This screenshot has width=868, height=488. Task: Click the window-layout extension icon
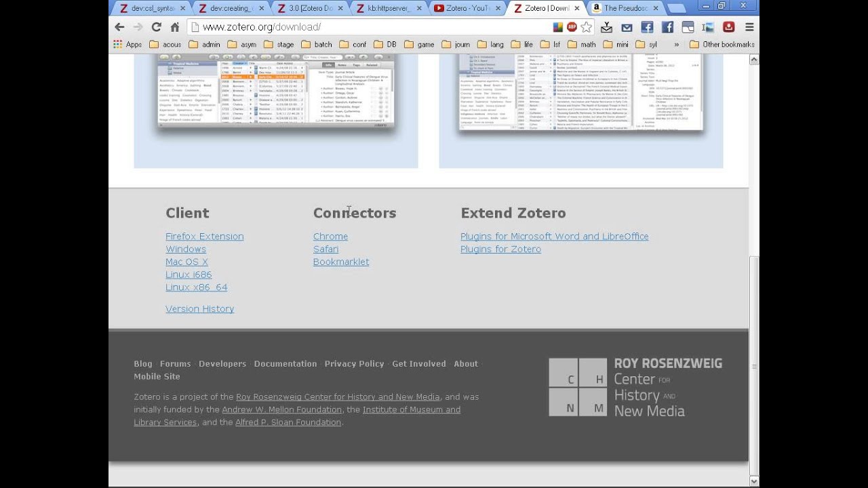[688, 27]
